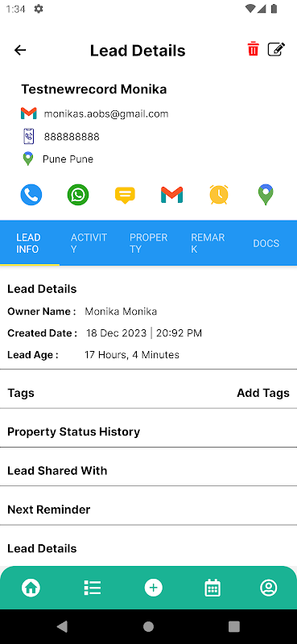
Task: Tap phone icon beside 888888888
Action: coord(29,136)
